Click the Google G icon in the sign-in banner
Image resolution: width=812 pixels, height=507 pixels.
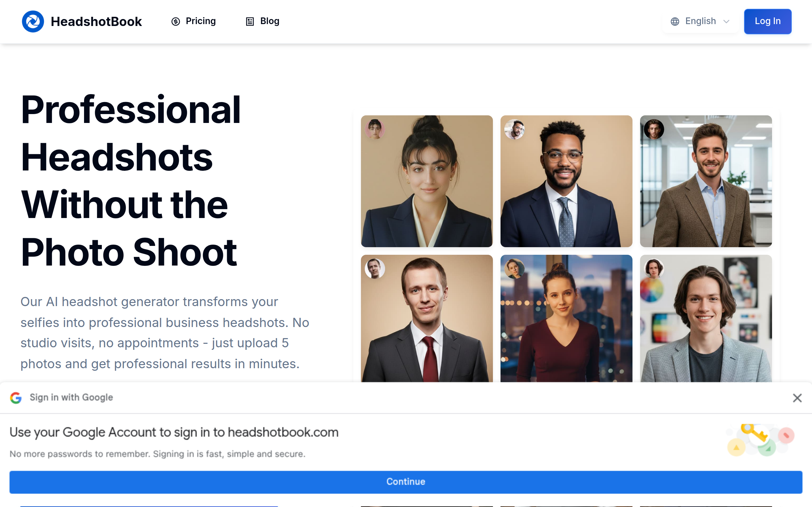pyautogui.click(x=16, y=398)
